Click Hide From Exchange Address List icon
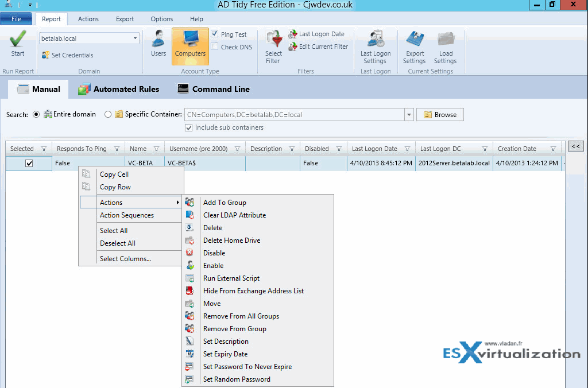The height and width of the screenshot is (388, 588). click(189, 290)
